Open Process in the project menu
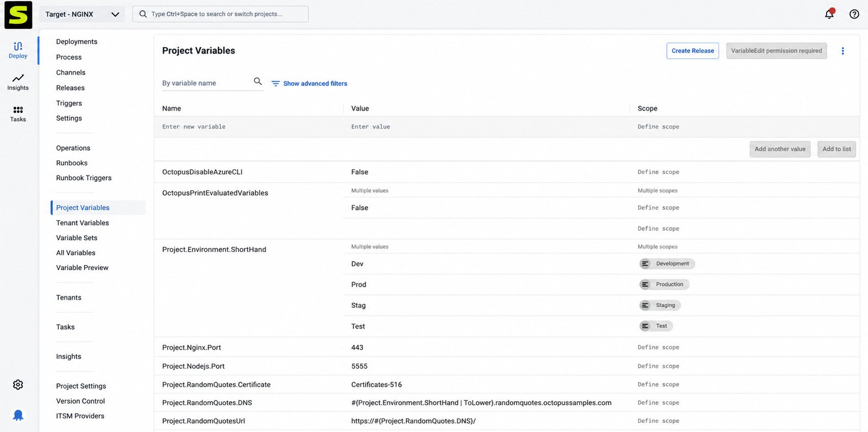 tap(69, 57)
